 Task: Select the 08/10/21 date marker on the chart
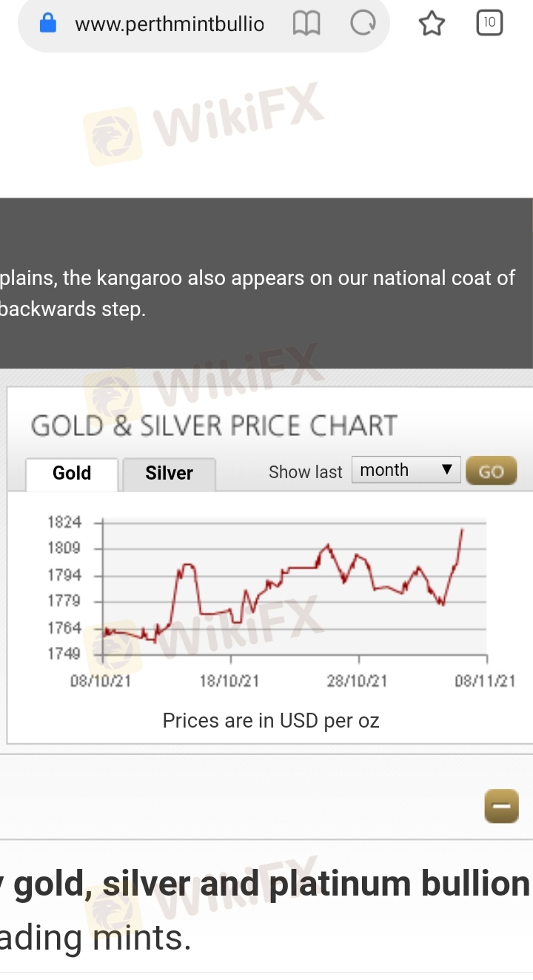[x=101, y=681]
